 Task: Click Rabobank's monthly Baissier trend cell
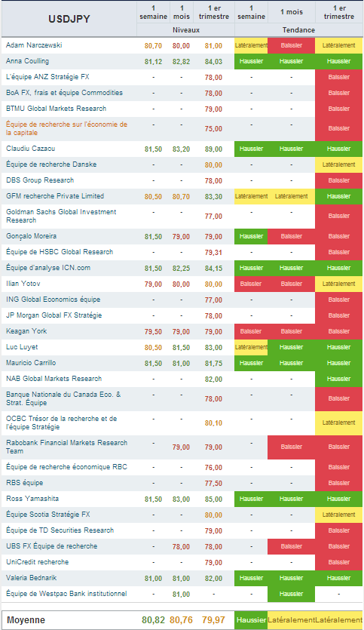[292, 447]
